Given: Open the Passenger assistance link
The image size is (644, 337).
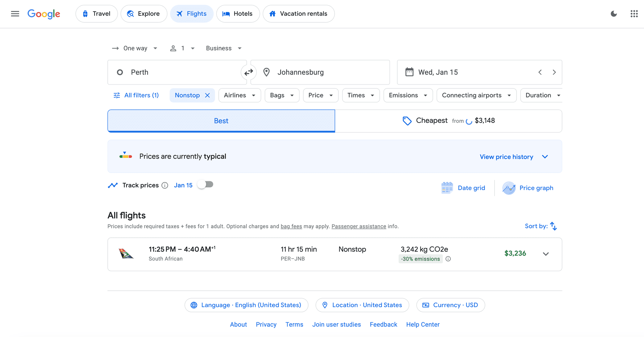Looking at the screenshot, I should click(x=359, y=226).
